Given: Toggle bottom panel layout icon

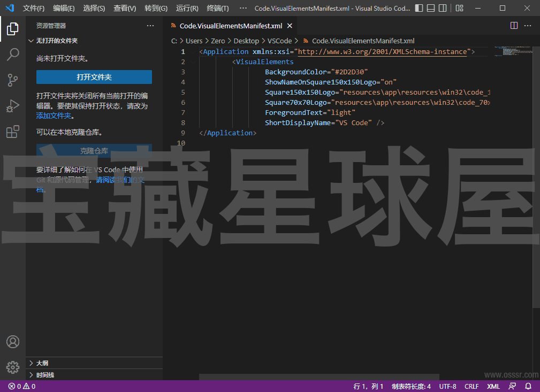Looking at the screenshot, I should pyautogui.click(x=430, y=8).
